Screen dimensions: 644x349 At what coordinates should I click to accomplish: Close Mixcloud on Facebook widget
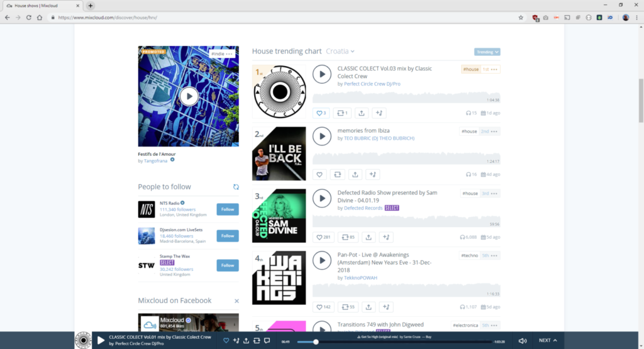pyautogui.click(x=236, y=301)
